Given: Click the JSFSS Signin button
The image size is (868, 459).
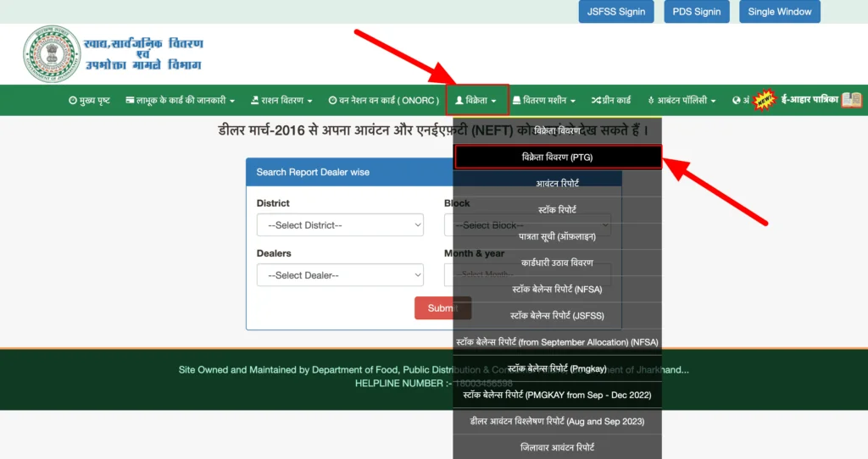Looking at the screenshot, I should pyautogui.click(x=616, y=12).
